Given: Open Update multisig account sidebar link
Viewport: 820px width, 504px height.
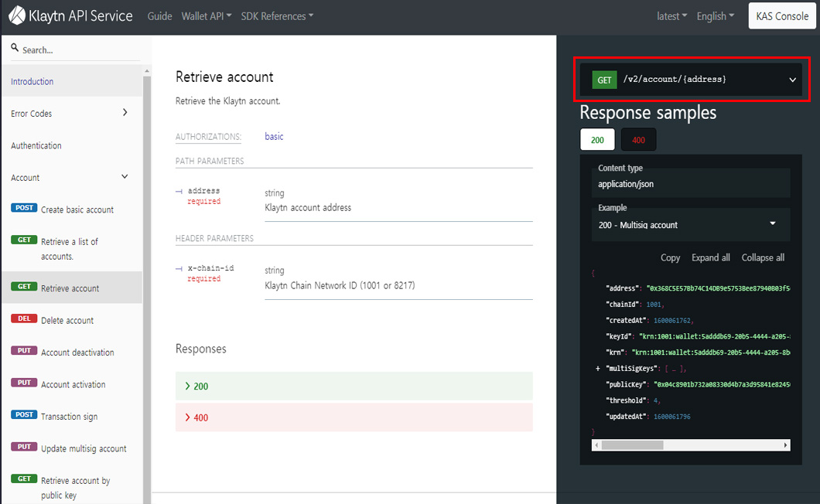Looking at the screenshot, I should pyautogui.click(x=84, y=448).
